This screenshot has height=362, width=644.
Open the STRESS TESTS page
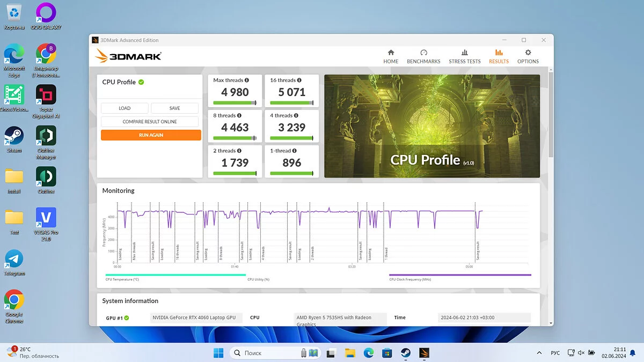click(x=464, y=56)
